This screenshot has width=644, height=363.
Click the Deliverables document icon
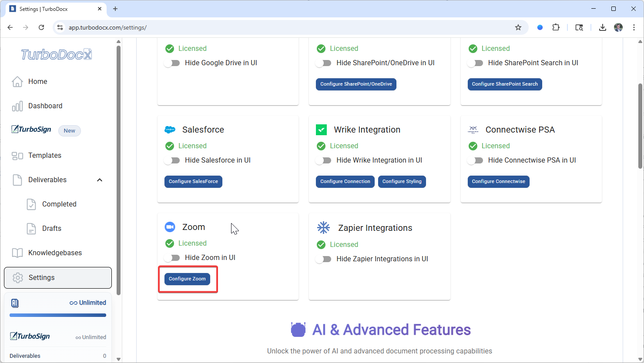[x=17, y=180]
